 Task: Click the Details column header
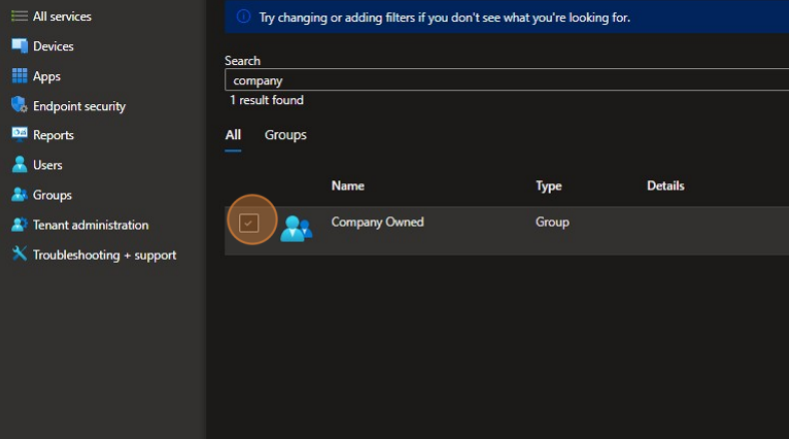pyautogui.click(x=665, y=186)
